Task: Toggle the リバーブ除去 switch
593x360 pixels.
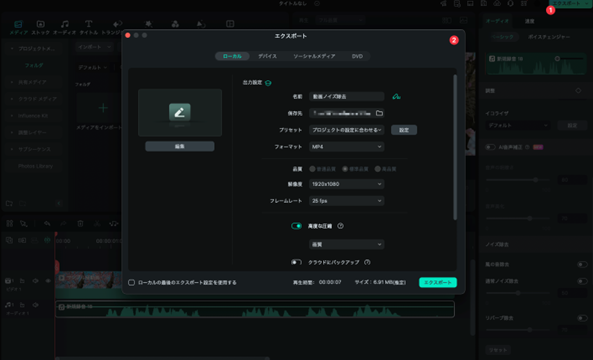Action: tap(582, 318)
